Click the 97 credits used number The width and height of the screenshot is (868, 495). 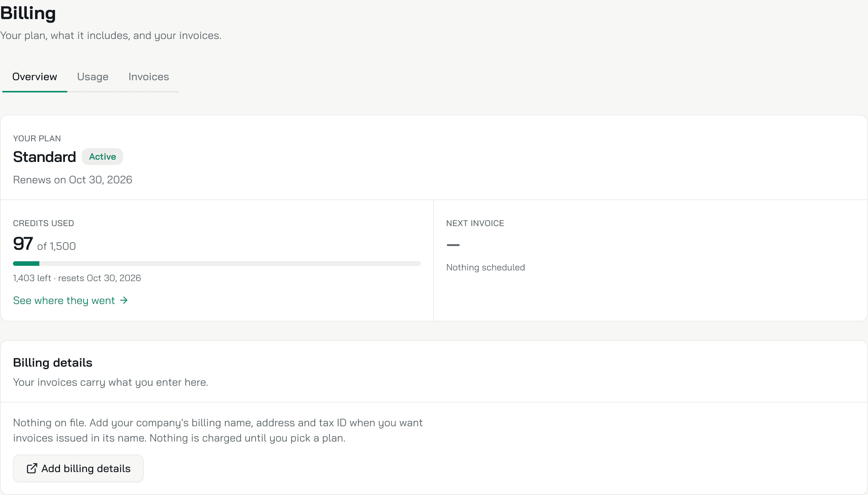(x=23, y=244)
